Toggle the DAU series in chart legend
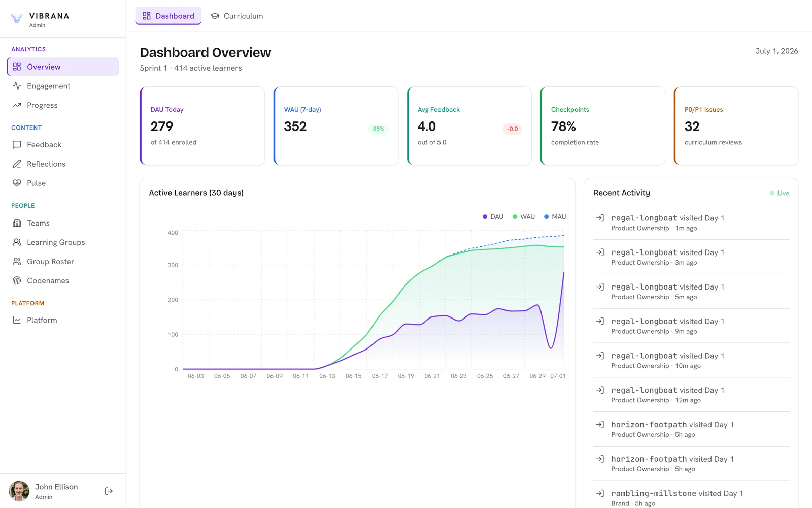812x508 pixels. 493,217
